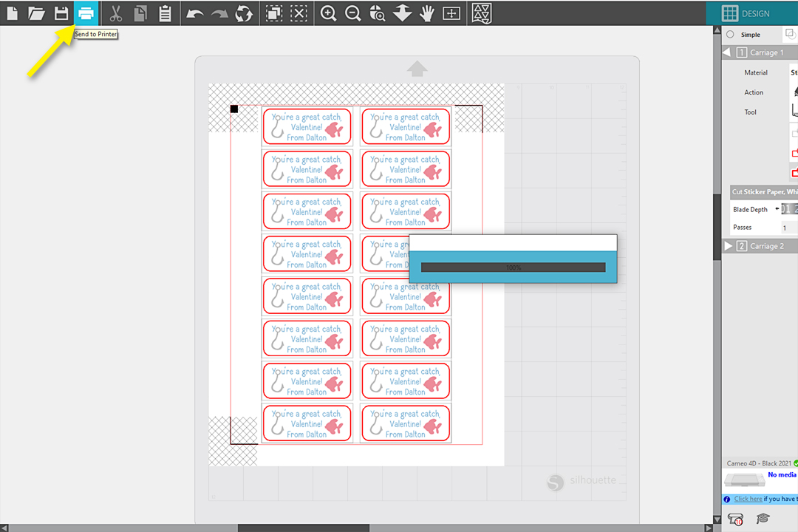Create a new document with the New icon
This screenshot has height=532, width=798.
pos(13,13)
